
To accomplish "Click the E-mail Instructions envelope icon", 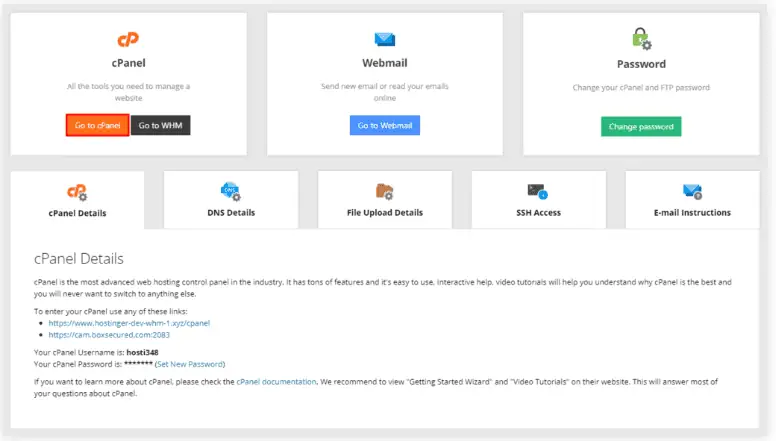I will point(692,191).
